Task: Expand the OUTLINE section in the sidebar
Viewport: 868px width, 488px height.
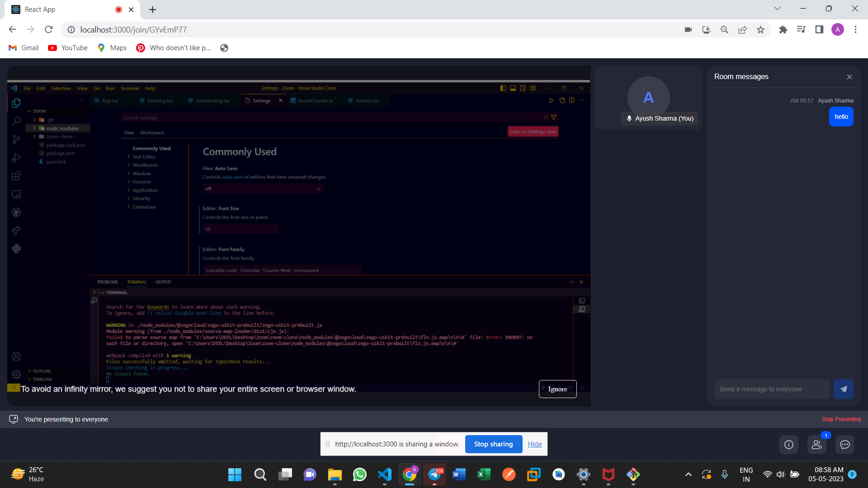Action: (x=41, y=371)
